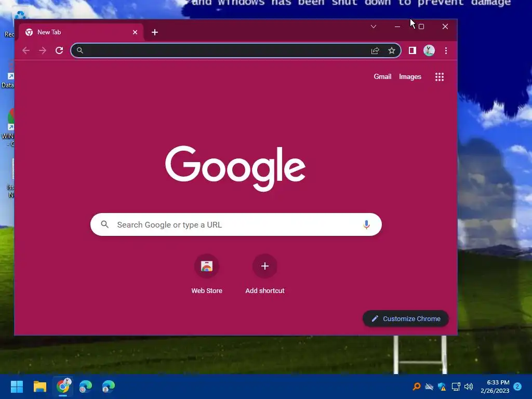The width and height of the screenshot is (532, 399).
Task: Select the New Tab tab
Action: 82,32
